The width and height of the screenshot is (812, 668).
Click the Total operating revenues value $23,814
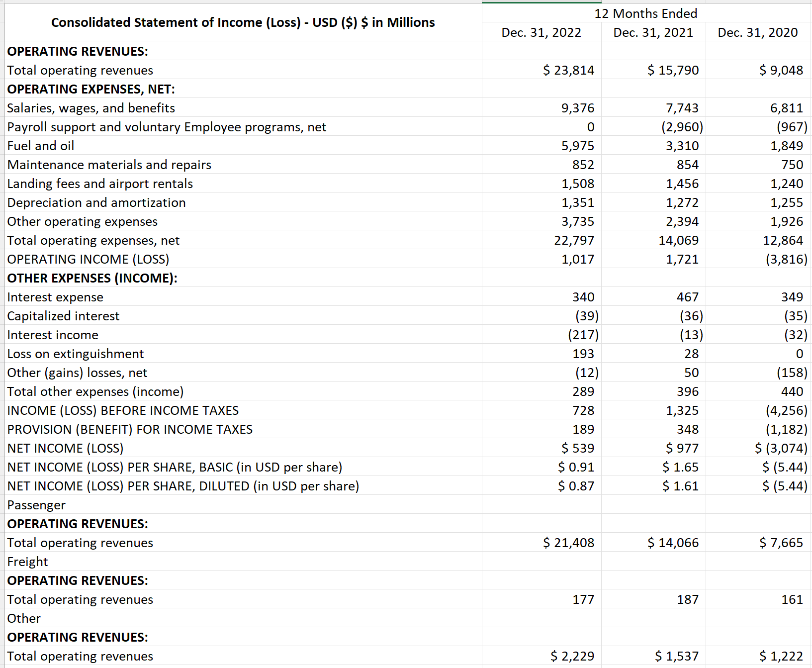(x=569, y=70)
